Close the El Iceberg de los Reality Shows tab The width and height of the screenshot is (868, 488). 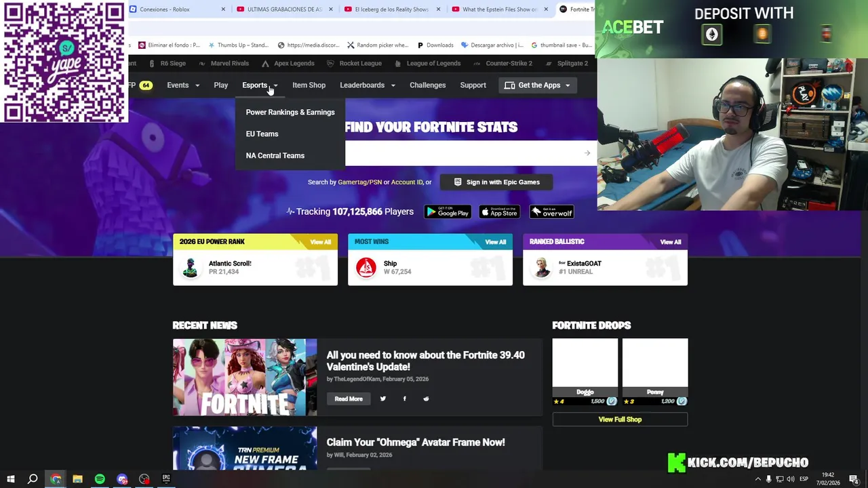(x=438, y=9)
